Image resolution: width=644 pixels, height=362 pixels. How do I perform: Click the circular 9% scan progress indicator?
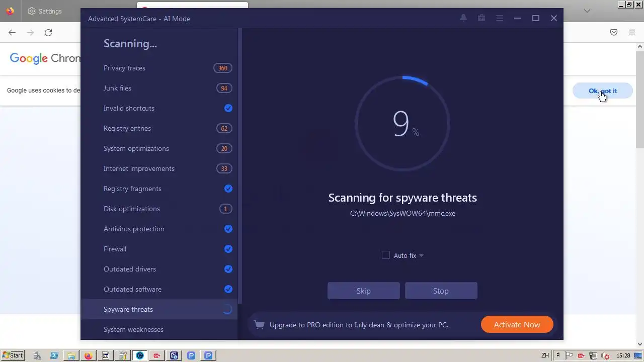click(403, 124)
